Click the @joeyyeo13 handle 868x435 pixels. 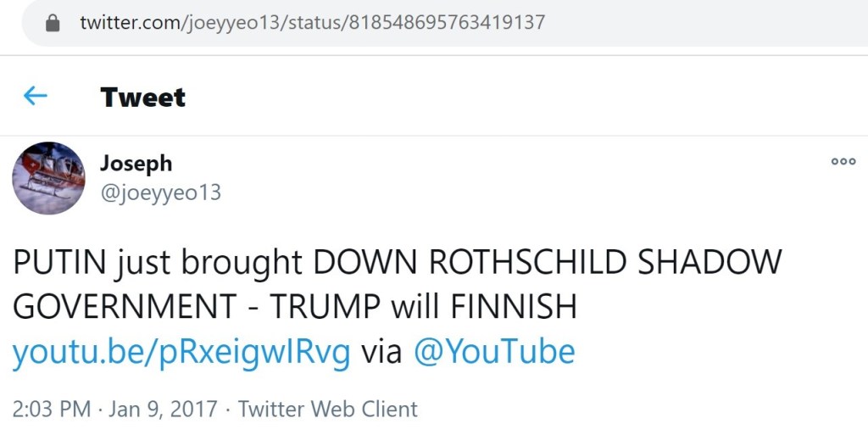click(x=160, y=192)
